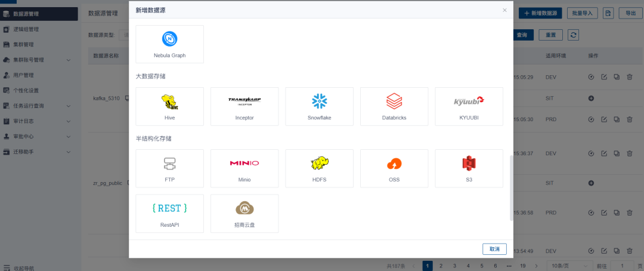Select the Snowflake data source card
Image resolution: width=644 pixels, height=271 pixels.
coord(319,106)
